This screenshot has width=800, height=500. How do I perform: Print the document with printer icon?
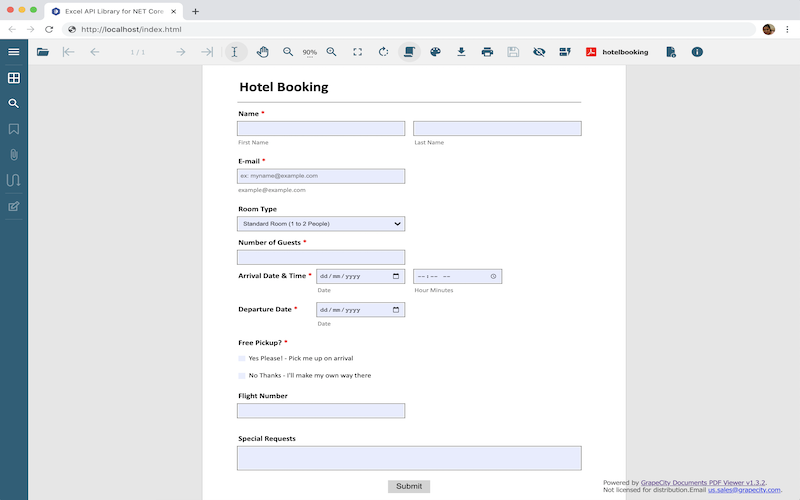coord(487,52)
